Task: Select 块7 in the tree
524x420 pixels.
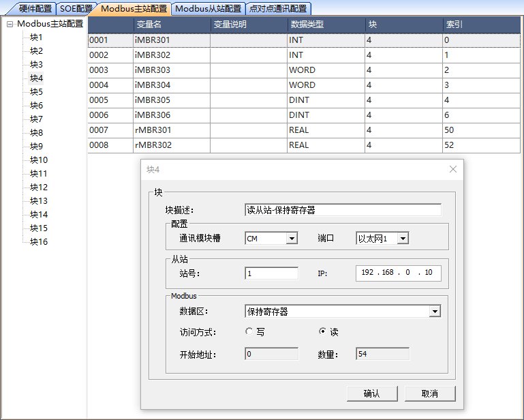Action: (36, 119)
